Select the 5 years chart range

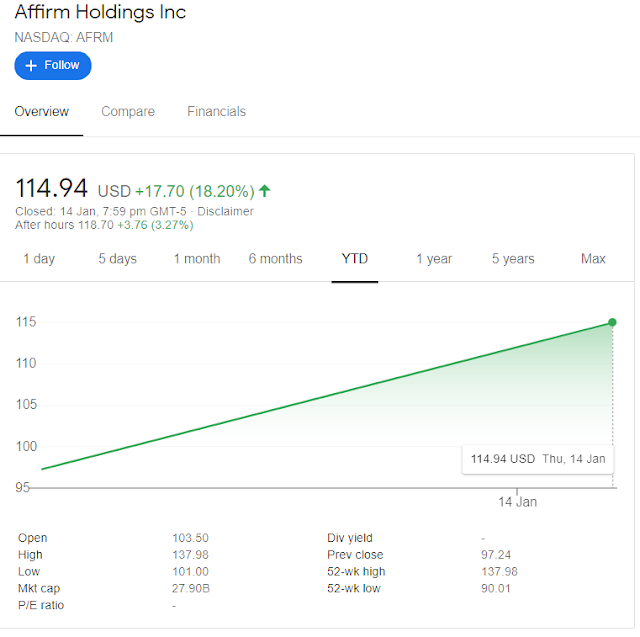513,259
